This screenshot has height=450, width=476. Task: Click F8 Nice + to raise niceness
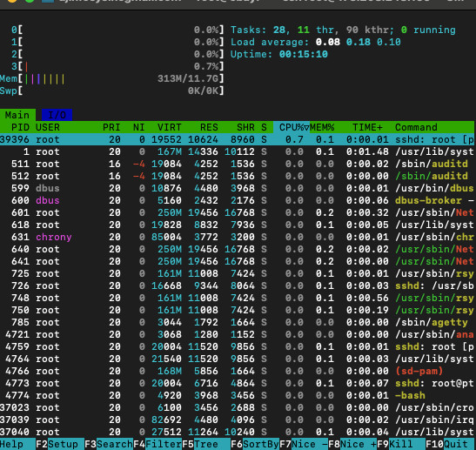point(352,444)
